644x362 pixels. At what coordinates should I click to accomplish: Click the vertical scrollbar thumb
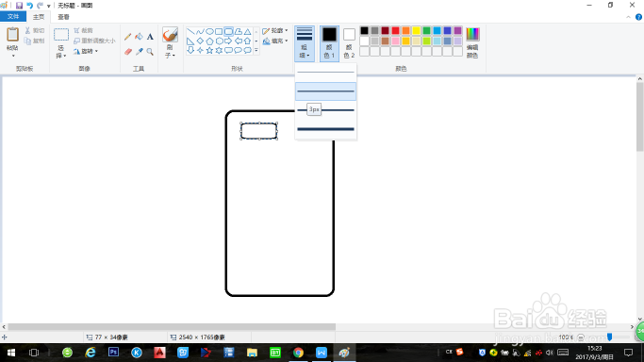(640, 117)
